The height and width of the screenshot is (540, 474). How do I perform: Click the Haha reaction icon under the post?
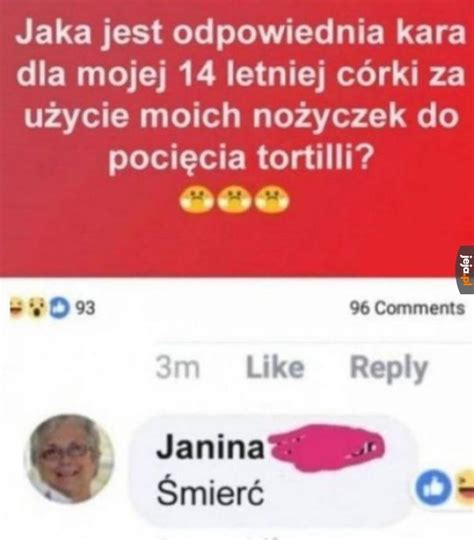[x=16, y=308]
